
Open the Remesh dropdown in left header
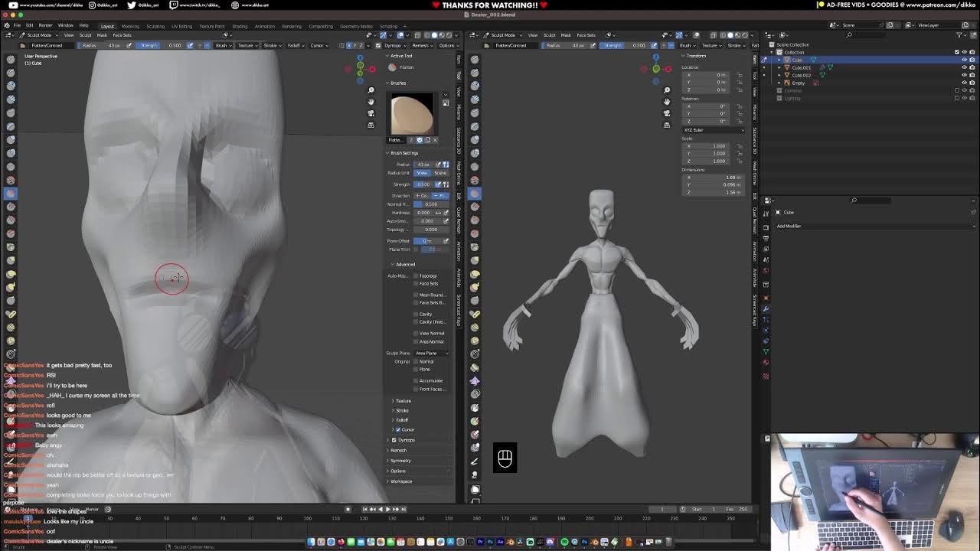423,45
